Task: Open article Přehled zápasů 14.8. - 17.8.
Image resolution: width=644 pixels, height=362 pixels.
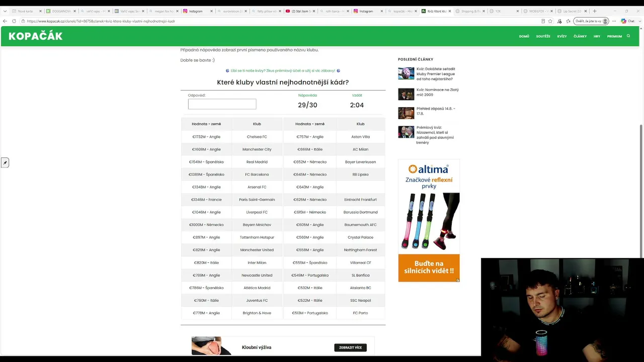Action: tap(436, 111)
